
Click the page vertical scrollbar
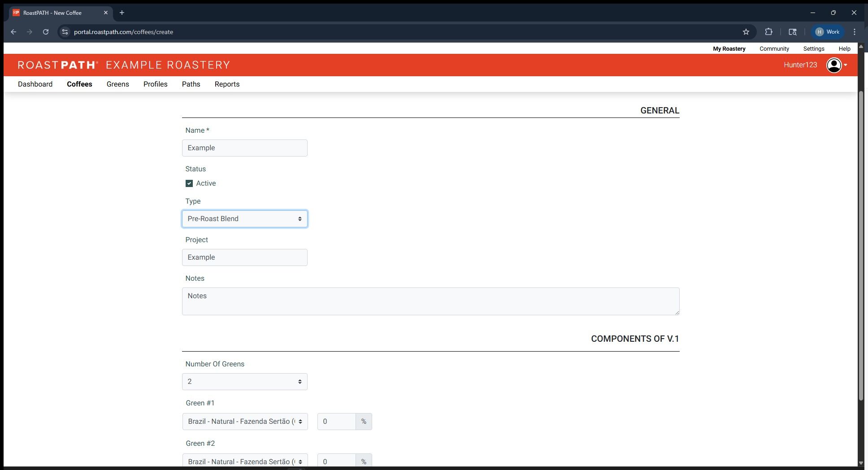(x=861, y=246)
